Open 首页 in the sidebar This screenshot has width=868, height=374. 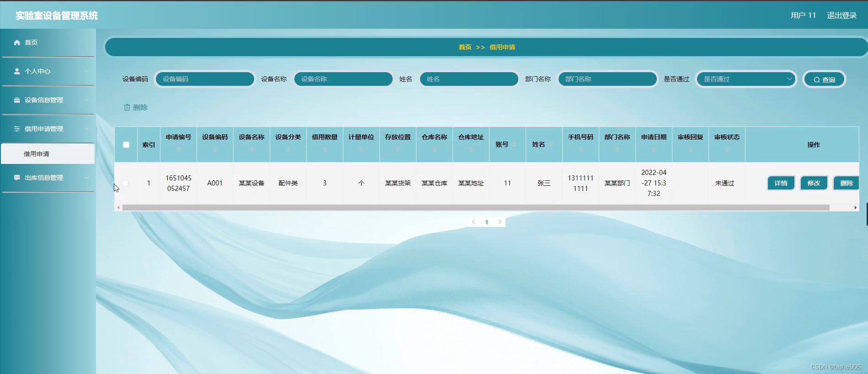48,42
